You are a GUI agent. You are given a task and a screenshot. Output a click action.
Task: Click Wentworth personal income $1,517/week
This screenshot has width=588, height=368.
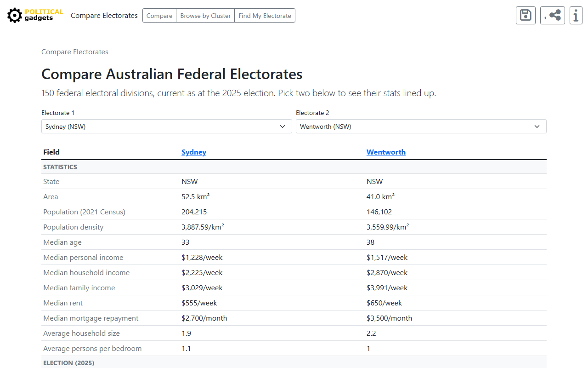coord(387,258)
